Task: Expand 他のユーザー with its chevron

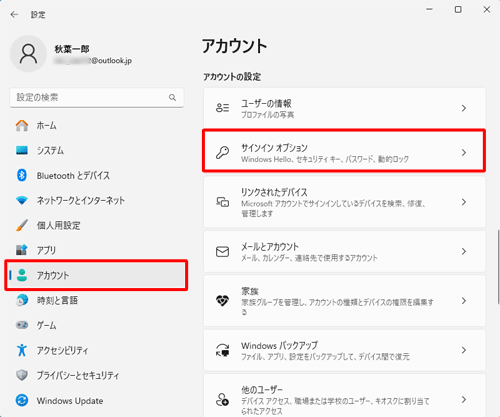Action: pos(464,399)
